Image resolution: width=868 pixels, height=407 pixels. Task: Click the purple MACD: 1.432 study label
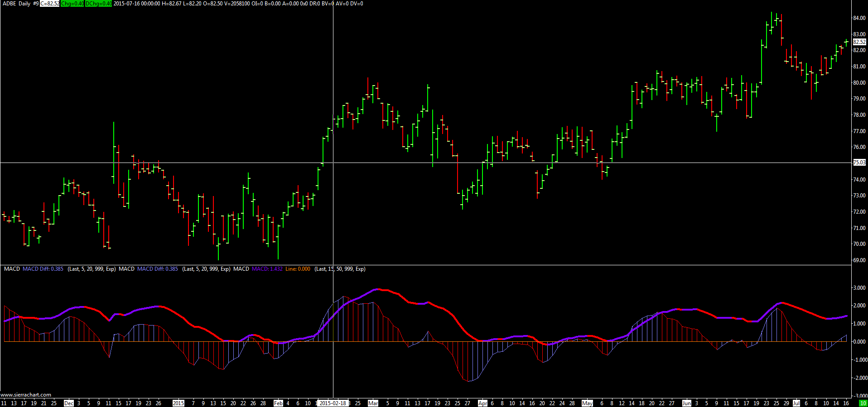pos(267,269)
